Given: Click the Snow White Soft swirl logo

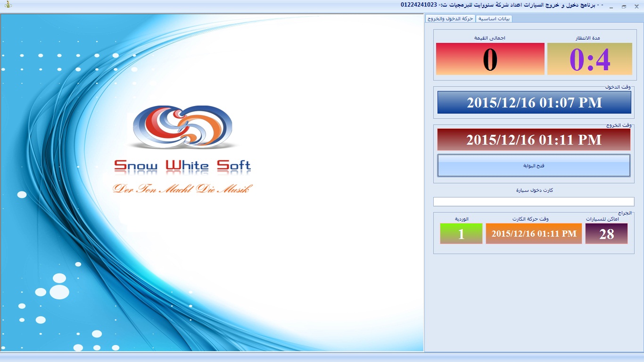Looking at the screenshot, I should [x=182, y=126].
